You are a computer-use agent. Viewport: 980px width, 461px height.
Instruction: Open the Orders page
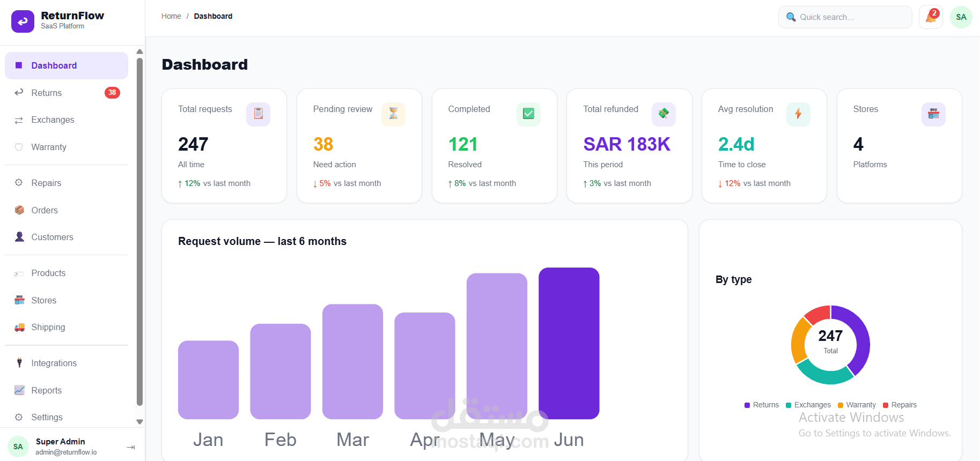67,210
